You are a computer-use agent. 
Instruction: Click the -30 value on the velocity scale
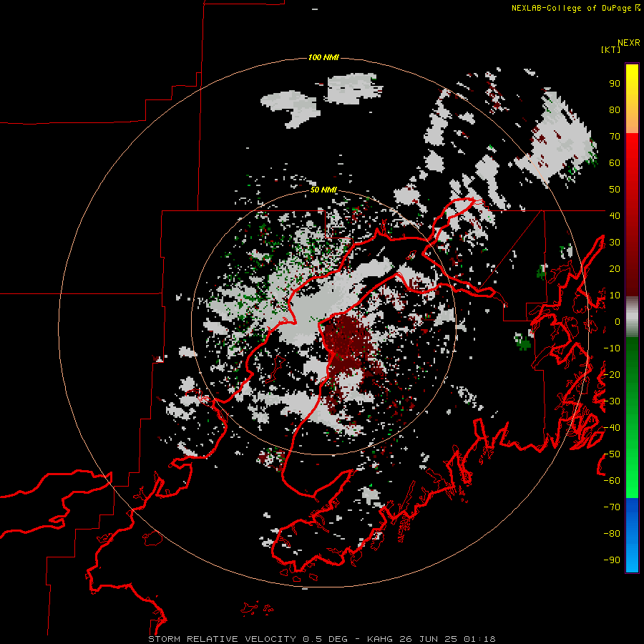[612, 401]
